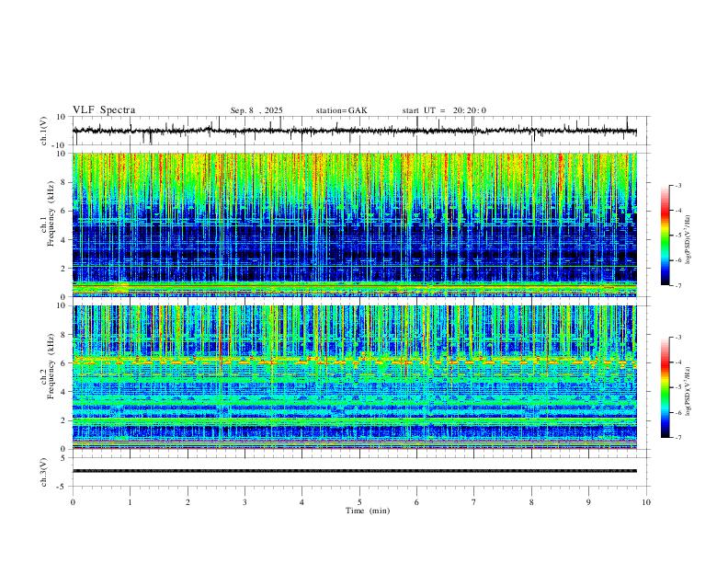Click the ch.1 colorbar log(PSD) label

pos(688,239)
